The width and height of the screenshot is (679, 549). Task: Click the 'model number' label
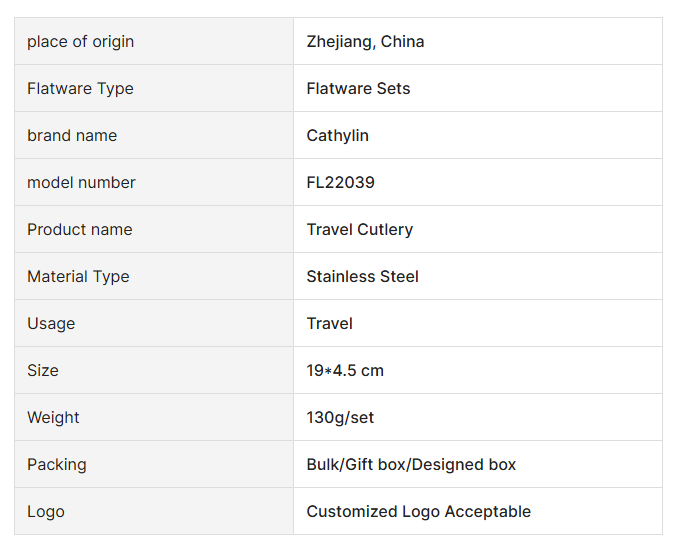pyautogui.click(x=81, y=183)
